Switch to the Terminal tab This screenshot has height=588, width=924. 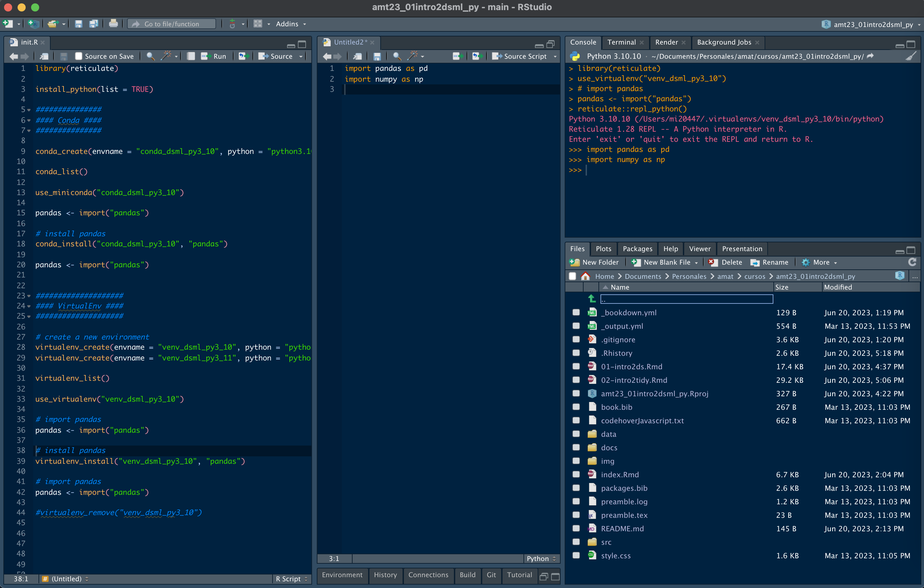pyautogui.click(x=621, y=42)
